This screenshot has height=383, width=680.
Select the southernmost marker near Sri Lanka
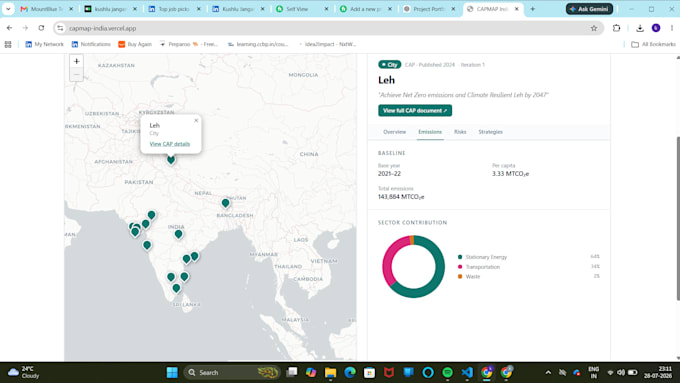click(x=176, y=288)
